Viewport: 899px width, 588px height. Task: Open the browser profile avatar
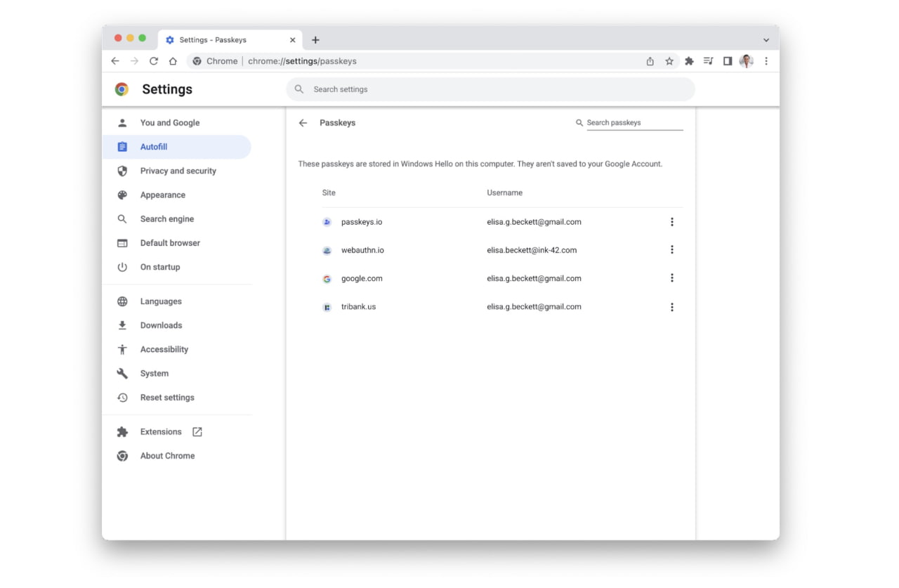746,61
